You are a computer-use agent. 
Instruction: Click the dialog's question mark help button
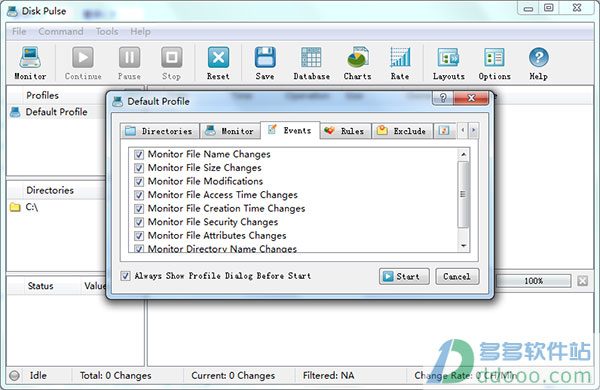click(x=443, y=98)
